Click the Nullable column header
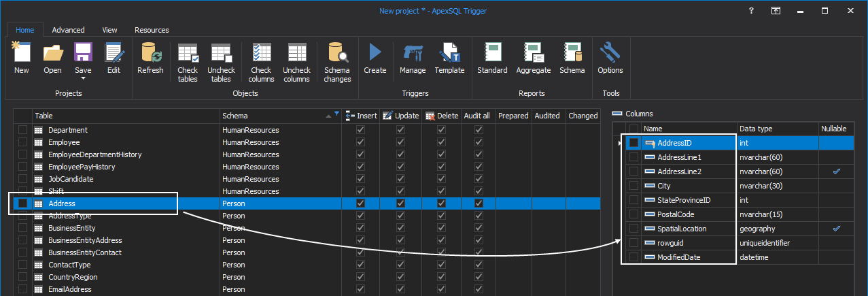 tap(837, 129)
